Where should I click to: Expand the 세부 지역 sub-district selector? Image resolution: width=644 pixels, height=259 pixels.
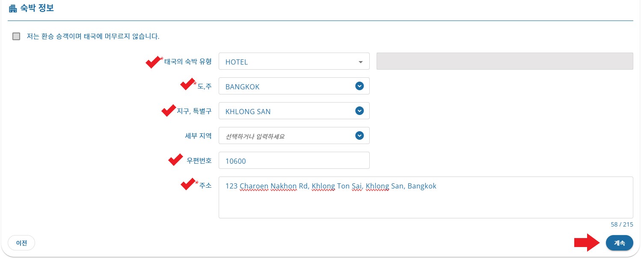point(359,135)
